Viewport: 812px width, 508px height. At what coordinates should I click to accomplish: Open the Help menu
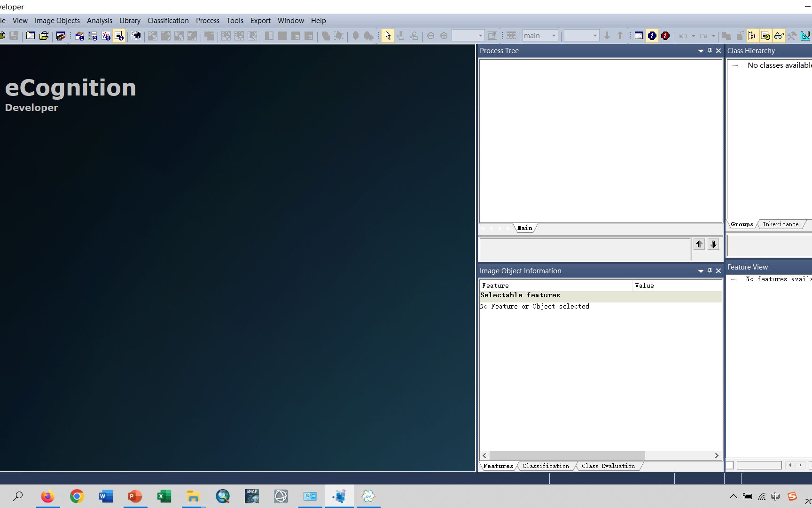tap(319, 21)
